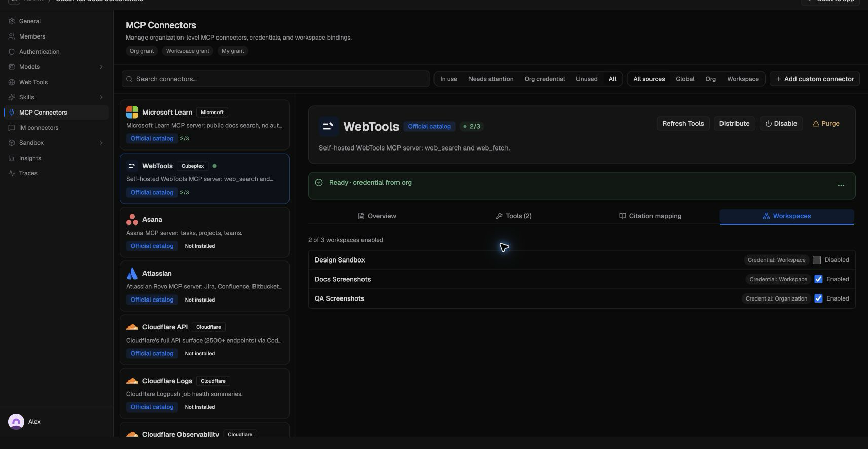Click the Members people icon
868x449 pixels.
coord(12,36)
